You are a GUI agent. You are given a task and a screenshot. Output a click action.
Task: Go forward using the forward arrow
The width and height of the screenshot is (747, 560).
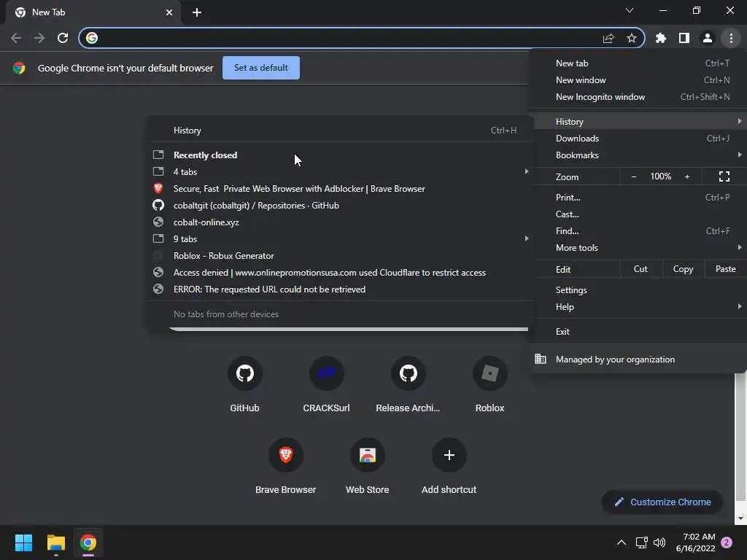[39, 38]
